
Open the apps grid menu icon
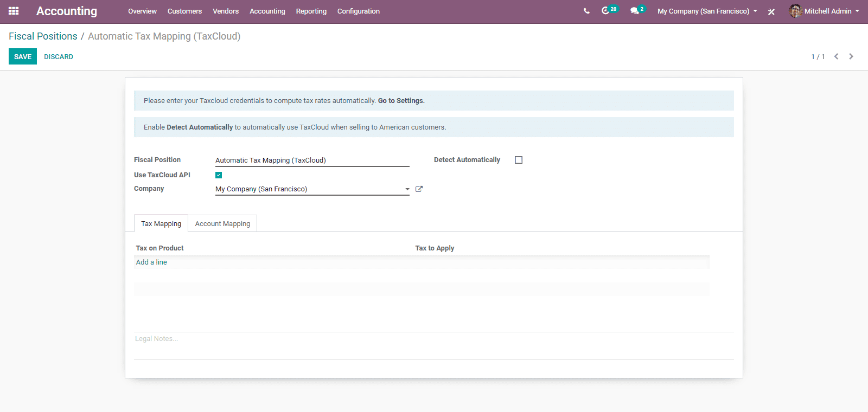[14, 11]
